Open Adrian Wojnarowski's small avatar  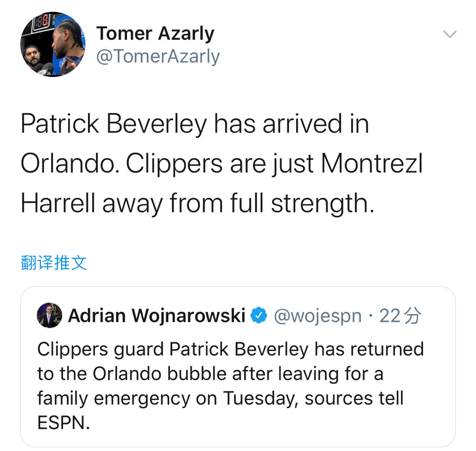tap(49, 315)
